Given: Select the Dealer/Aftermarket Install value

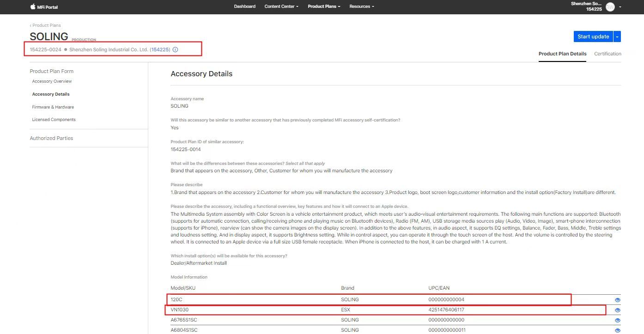Looking at the screenshot, I should pyautogui.click(x=199, y=263).
